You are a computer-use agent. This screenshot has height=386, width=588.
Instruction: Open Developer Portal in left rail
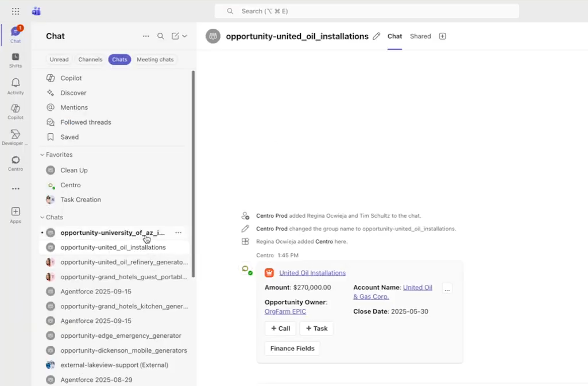16,138
